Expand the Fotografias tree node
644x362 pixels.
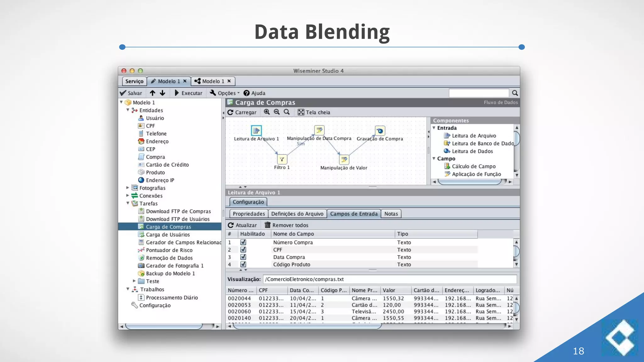tap(128, 188)
